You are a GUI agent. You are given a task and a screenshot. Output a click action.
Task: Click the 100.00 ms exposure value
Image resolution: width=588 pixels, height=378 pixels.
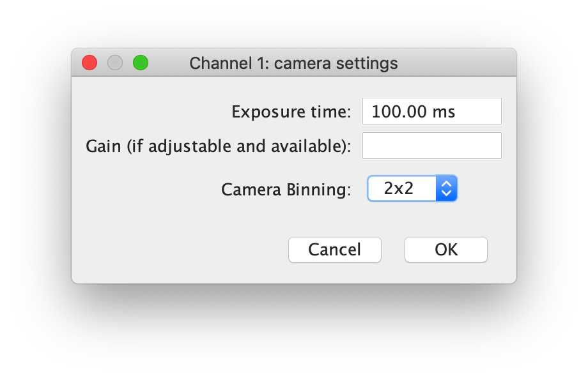(414, 112)
